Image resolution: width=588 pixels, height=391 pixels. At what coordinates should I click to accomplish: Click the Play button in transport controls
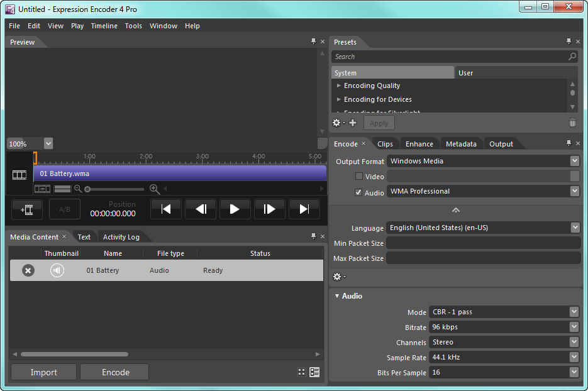tap(235, 209)
